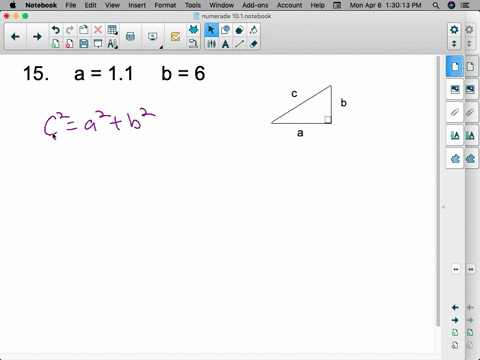Select the Eraser tool
This screenshot has width=480, height=360.
point(253,44)
